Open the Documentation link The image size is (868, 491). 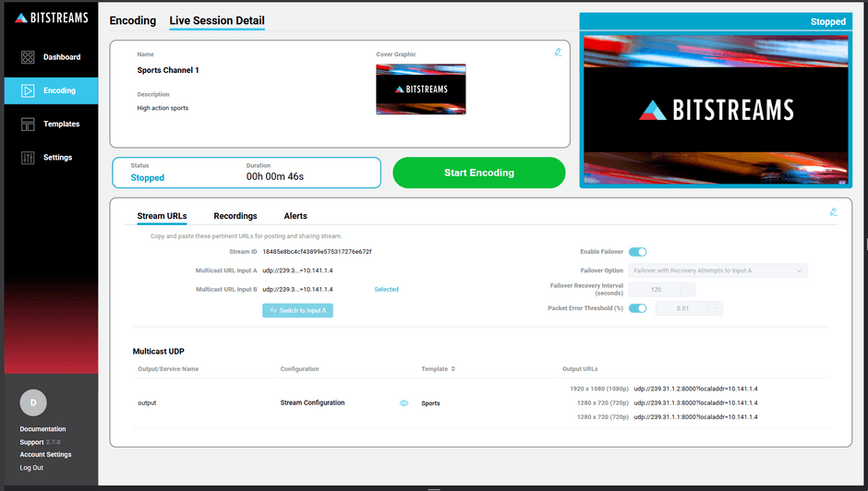42,429
